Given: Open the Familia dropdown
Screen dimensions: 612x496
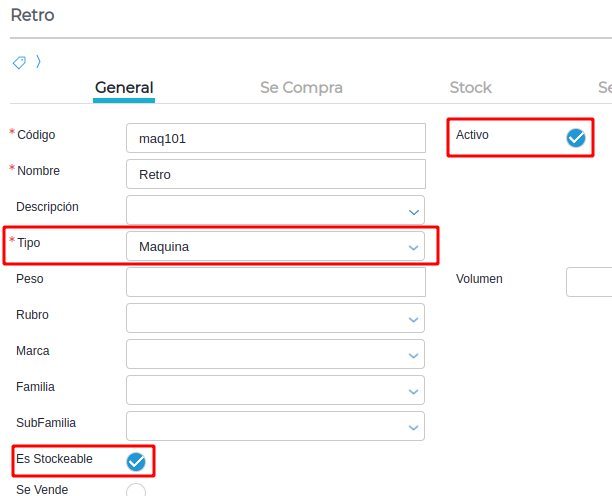Looking at the screenshot, I should (x=275, y=390).
